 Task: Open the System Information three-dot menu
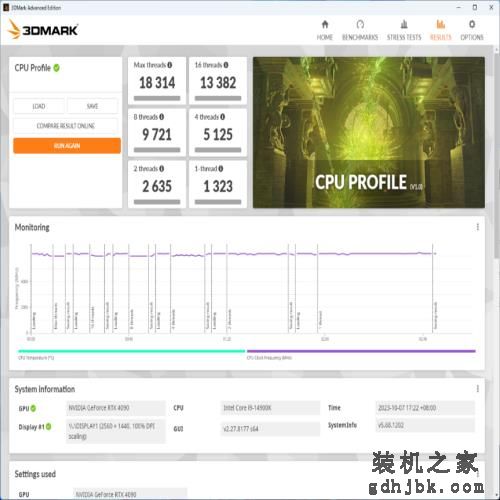pos(478,389)
